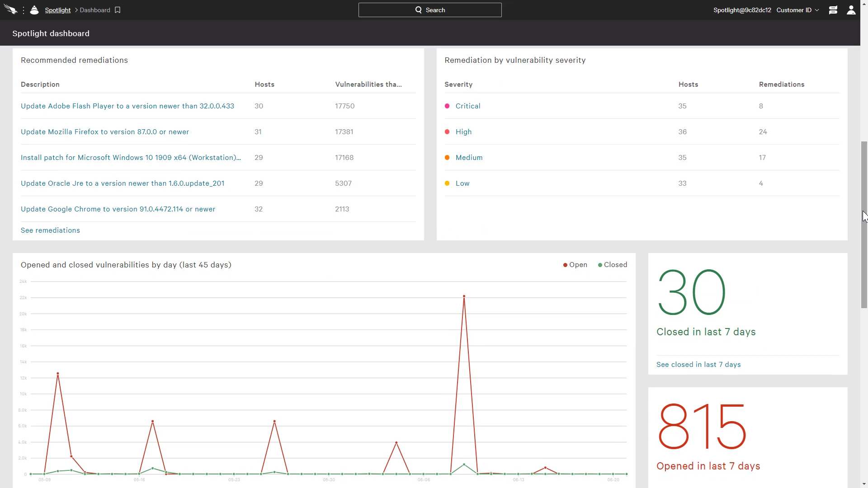
Task: Open See closed in last 7 days
Action: 698,365
